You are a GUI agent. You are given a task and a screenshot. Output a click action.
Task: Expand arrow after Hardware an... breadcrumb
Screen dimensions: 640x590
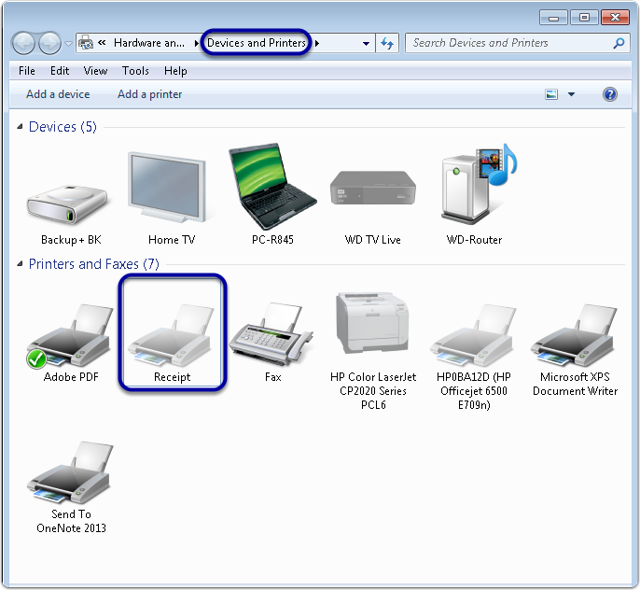click(x=197, y=43)
